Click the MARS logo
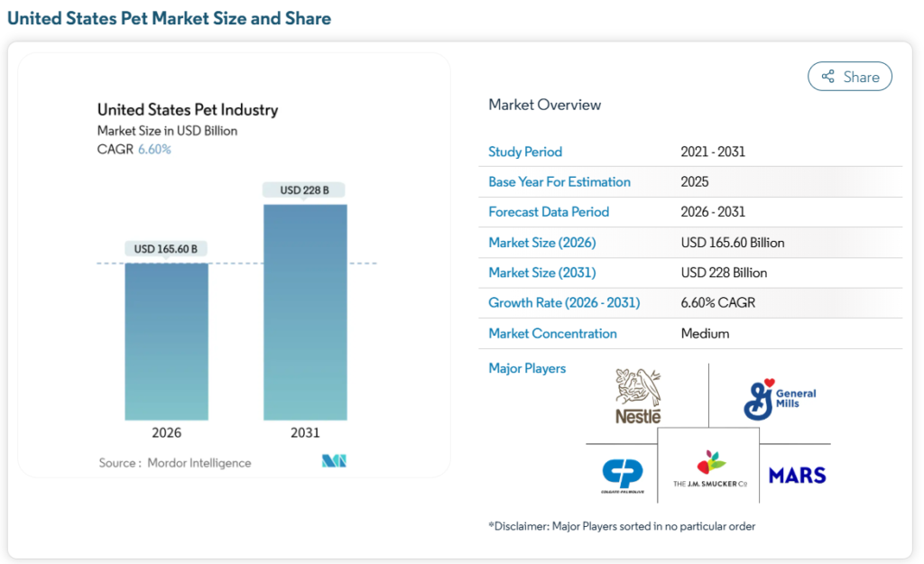Screen dimensions: 924x564 pos(797,474)
